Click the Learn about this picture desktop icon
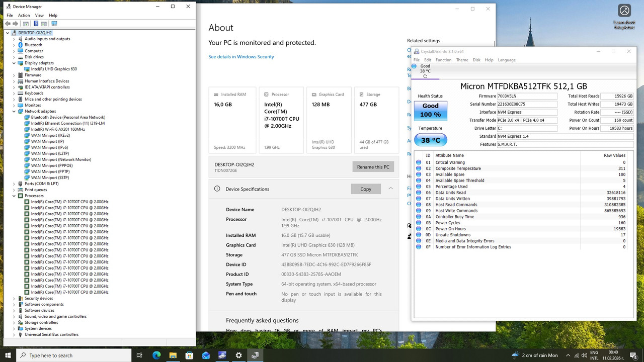This screenshot has width=644, height=362. (624, 17)
